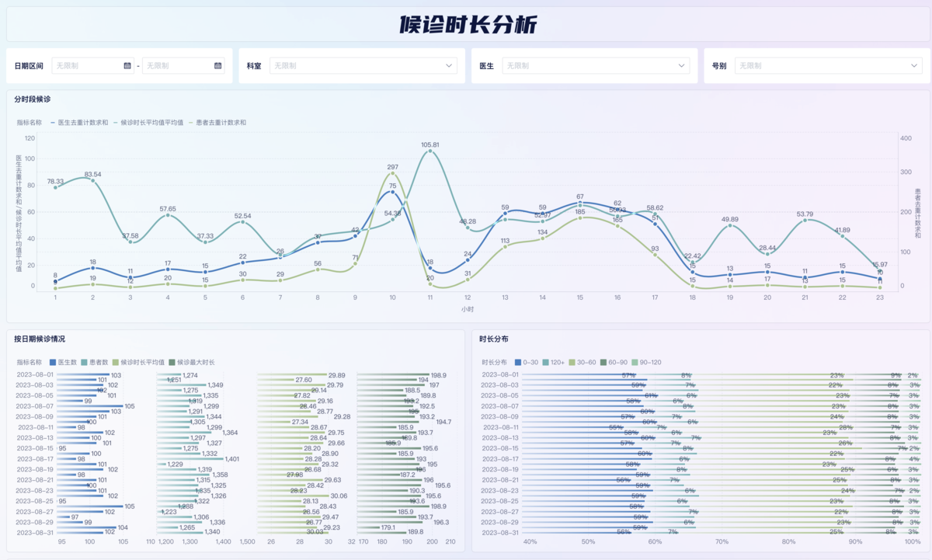Viewport: 932px width, 560px height.
Task: Click the patient count 185 data point
Action: [x=579, y=217]
